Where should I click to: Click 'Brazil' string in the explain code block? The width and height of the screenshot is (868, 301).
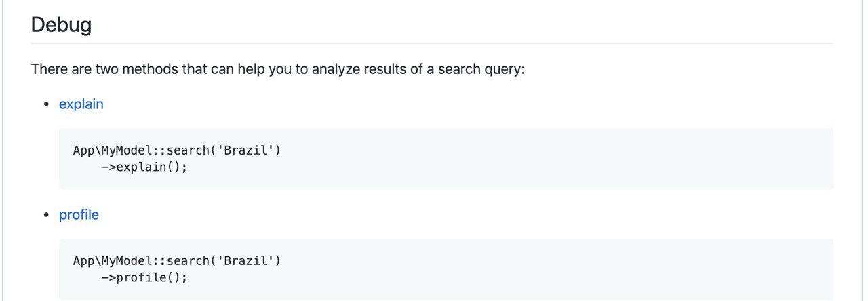pyautogui.click(x=245, y=150)
